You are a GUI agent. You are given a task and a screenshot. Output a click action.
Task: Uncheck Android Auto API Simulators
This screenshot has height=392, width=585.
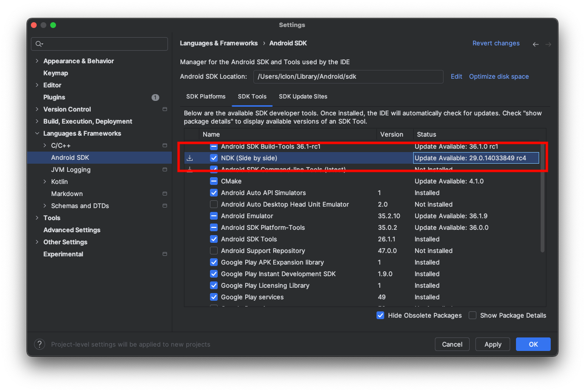coord(214,193)
